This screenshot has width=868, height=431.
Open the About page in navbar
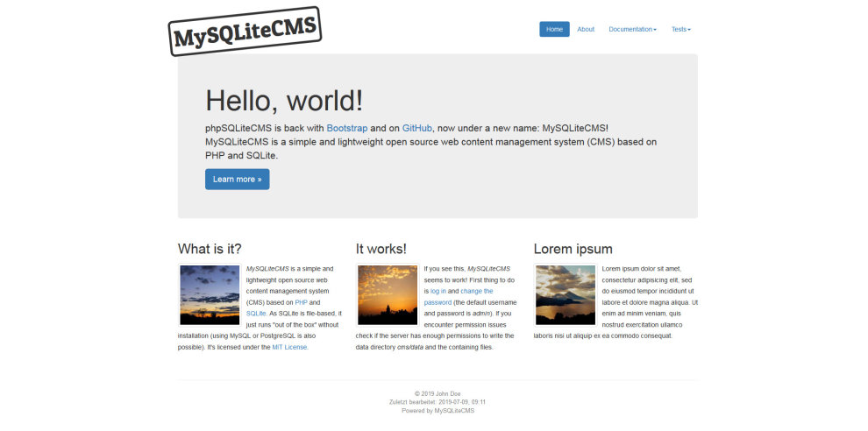tap(586, 29)
